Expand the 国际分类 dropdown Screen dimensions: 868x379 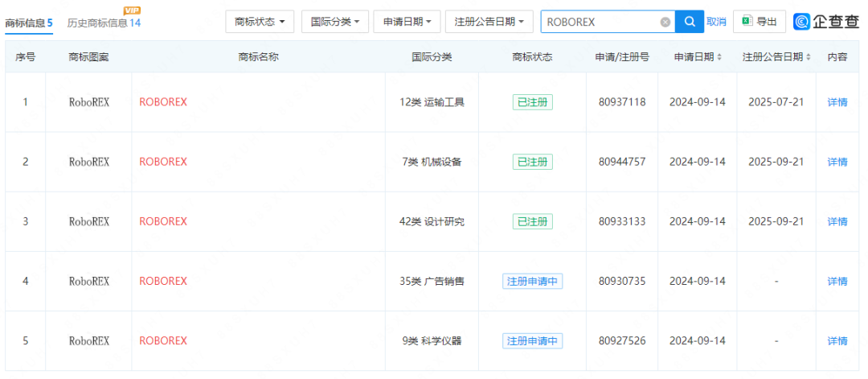coord(335,22)
